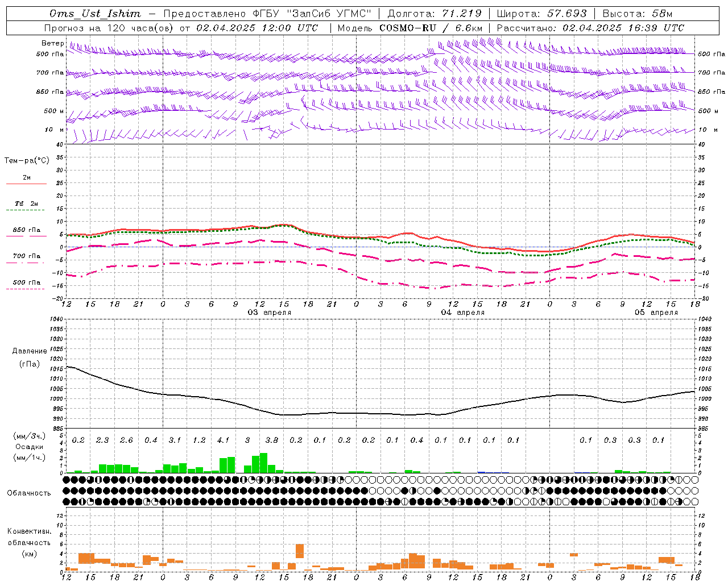Click the 3.8 three-hour precipitation value
The height and width of the screenshot is (582, 728).
coord(272,440)
